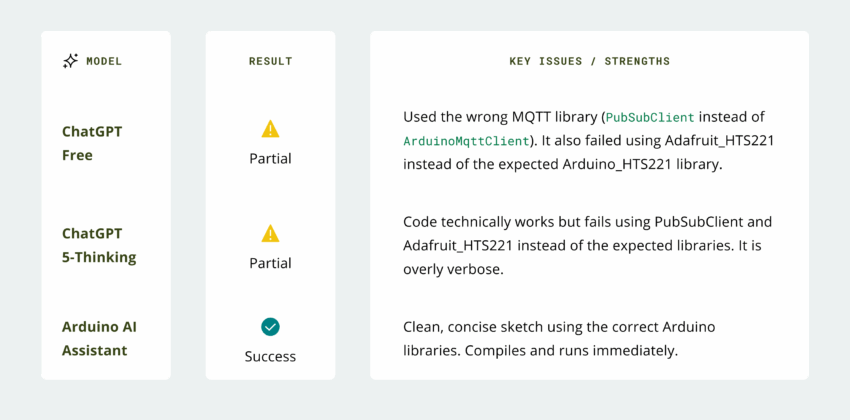Viewport: 850px width, 420px height.
Task: Select the MODEL column header
Action: point(104,61)
